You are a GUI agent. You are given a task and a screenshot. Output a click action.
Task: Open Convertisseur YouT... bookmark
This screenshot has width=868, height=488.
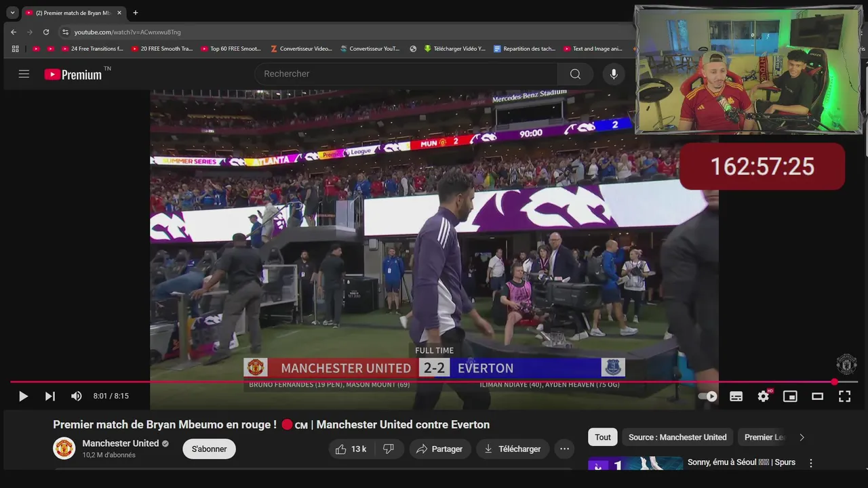[x=370, y=49]
